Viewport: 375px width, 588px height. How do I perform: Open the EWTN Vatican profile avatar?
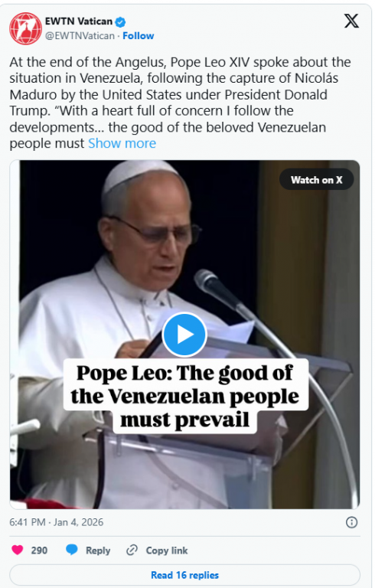(25, 28)
